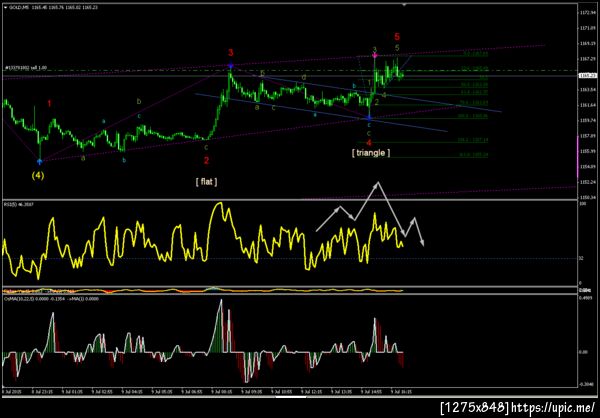Select the [ triangle ] pattern label
Viewport: 600px width, 418px height.
(x=371, y=153)
